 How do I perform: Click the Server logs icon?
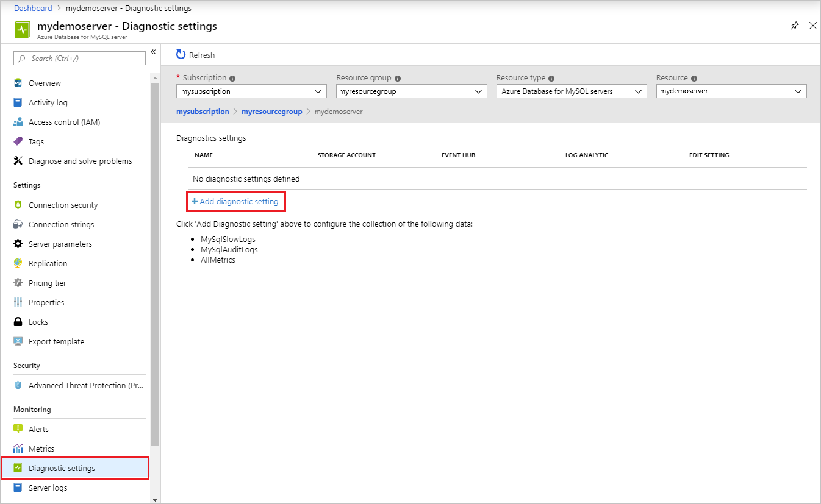tap(18, 488)
